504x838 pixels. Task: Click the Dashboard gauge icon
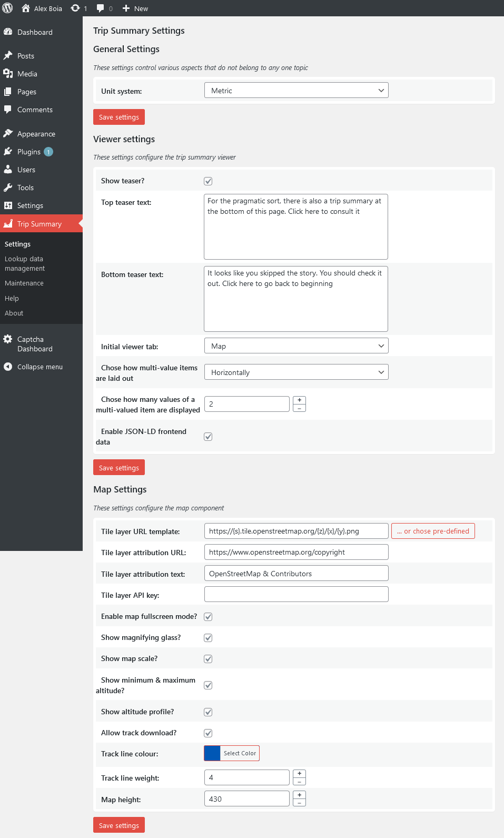(x=8, y=32)
